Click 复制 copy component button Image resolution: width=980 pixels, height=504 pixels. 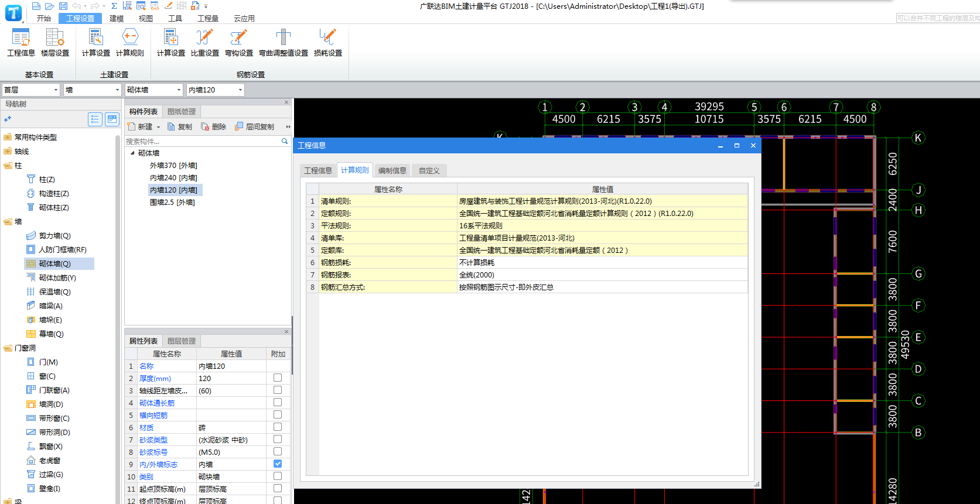pyautogui.click(x=179, y=126)
